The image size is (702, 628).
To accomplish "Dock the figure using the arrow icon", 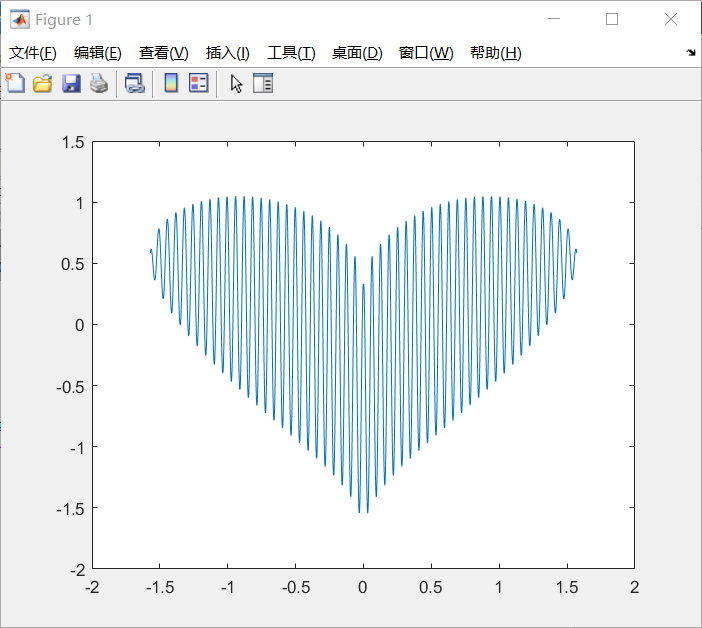I will coord(691,53).
